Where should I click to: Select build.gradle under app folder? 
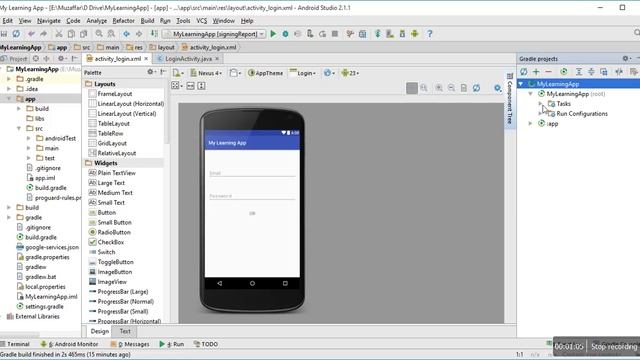tap(51, 188)
